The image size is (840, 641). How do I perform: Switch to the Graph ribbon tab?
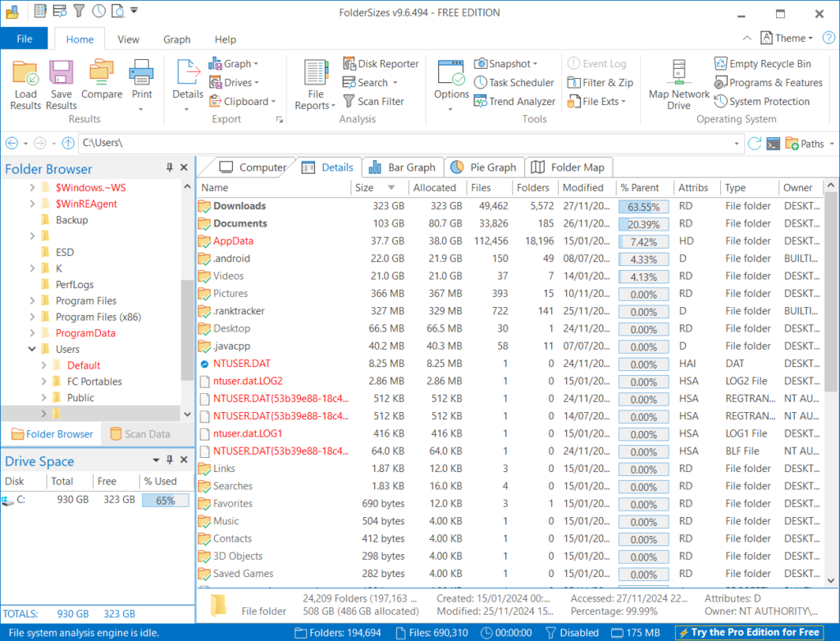coord(177,39)
